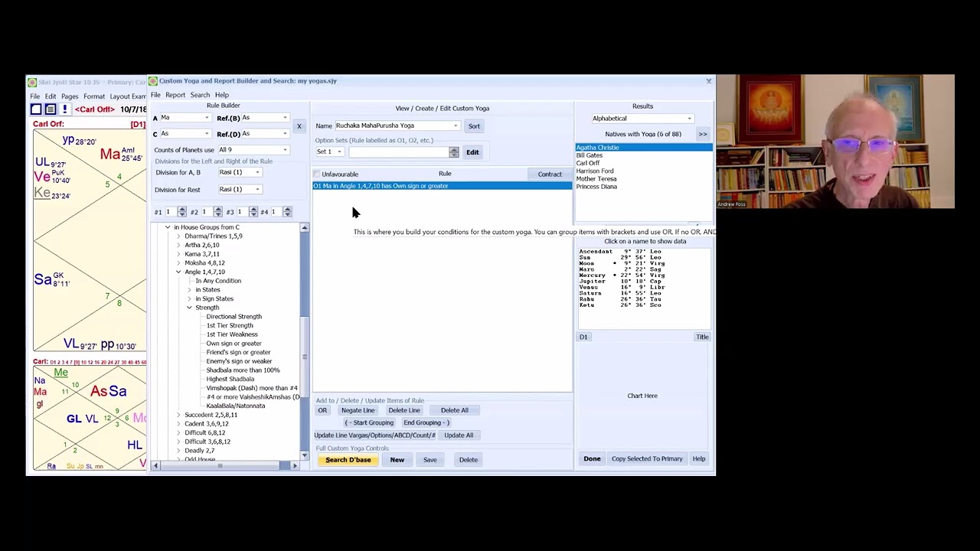Collapse the in House Groups from C node

click(x=168, y=227)
